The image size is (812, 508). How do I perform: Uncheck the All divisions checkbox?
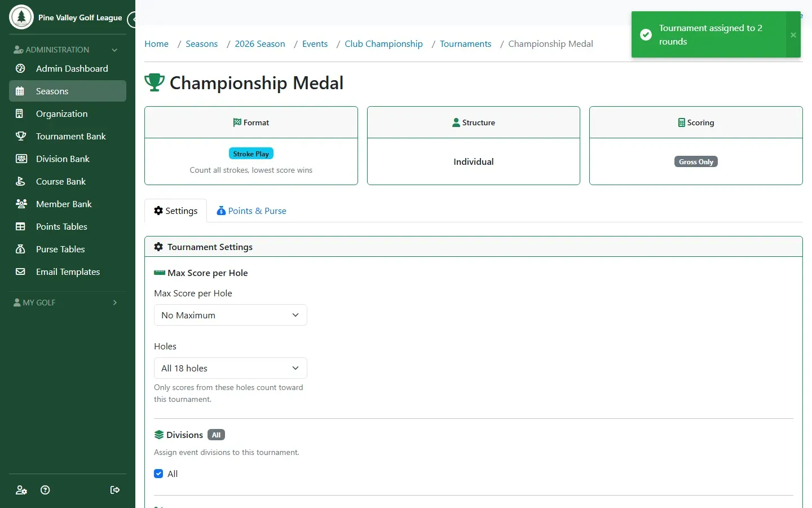[158, 474]
